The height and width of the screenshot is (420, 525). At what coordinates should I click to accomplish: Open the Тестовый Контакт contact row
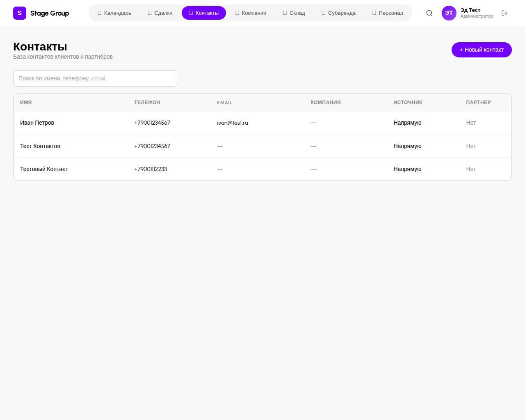(44, 169)
